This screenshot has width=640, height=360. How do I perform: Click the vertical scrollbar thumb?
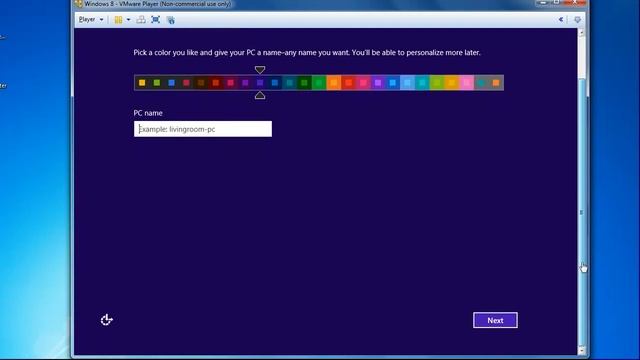[582, 212]
